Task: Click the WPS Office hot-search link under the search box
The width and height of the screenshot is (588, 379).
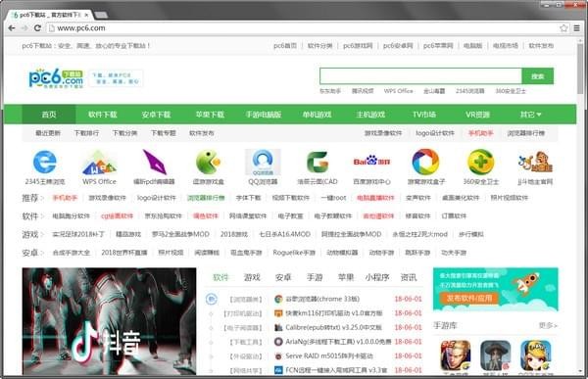Action: point(398,91)
